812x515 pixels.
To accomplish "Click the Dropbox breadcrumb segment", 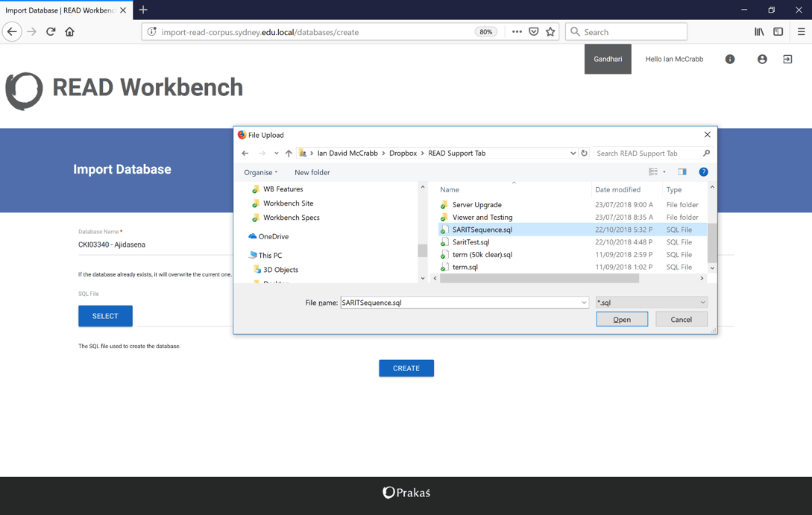I will pos(403,154).
